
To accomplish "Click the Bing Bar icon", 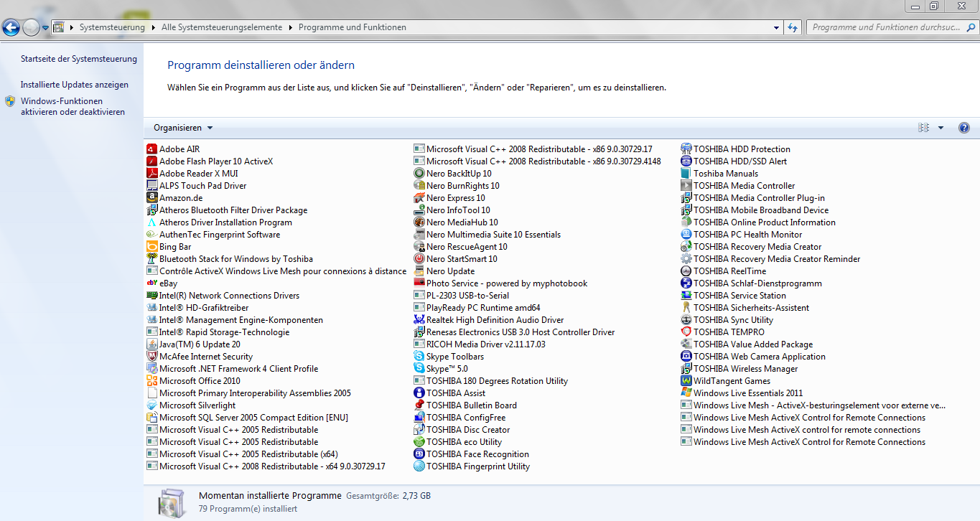I will click(152, 247).
